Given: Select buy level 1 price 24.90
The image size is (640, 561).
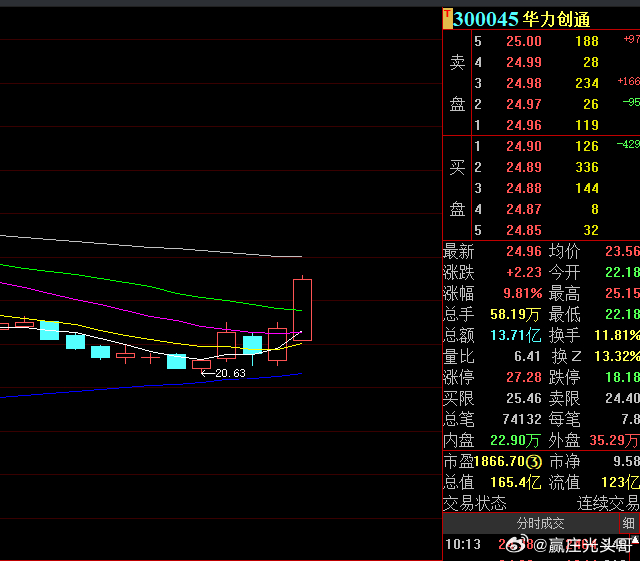Looking at the screenshot, I should pos(524,146).
